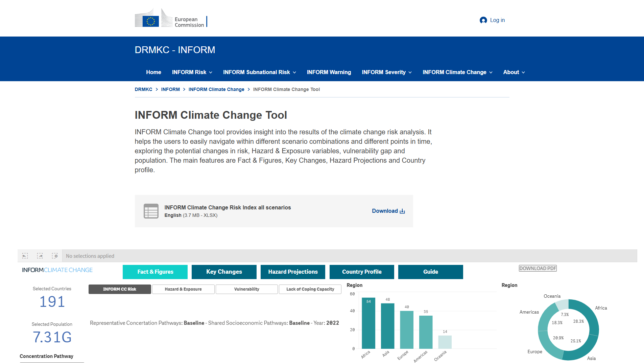The height and width of the screenshot is (363, 644).
Task: Open the INFORM Severity dropdown
Action: (x=386, y=72)
